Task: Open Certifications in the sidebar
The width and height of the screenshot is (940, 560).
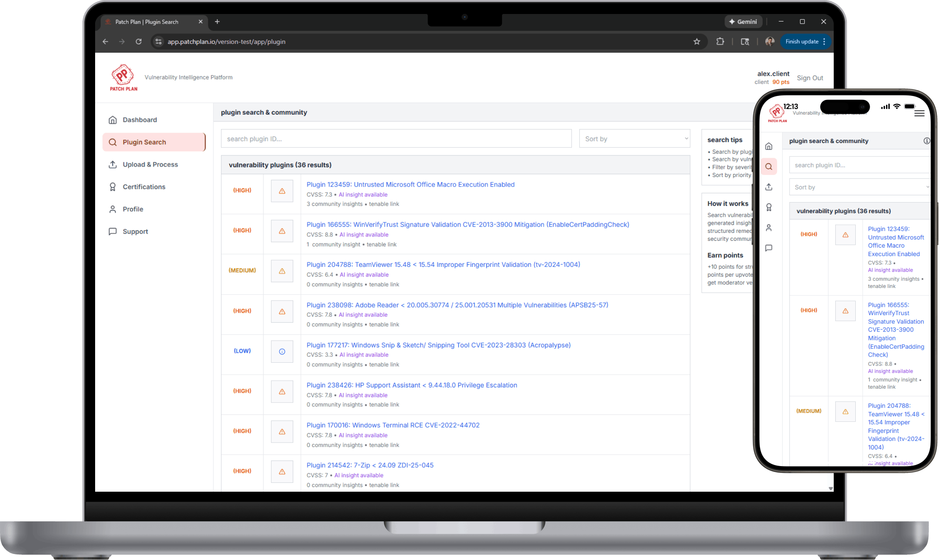Action: [x=143, y=187]
